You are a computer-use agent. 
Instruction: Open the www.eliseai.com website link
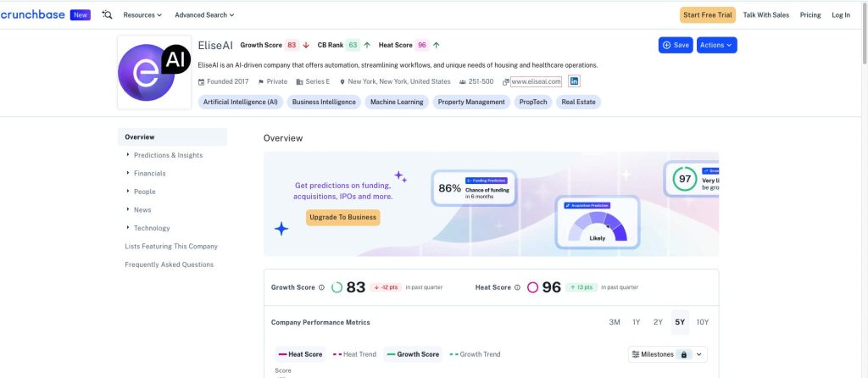click(536, 82)
